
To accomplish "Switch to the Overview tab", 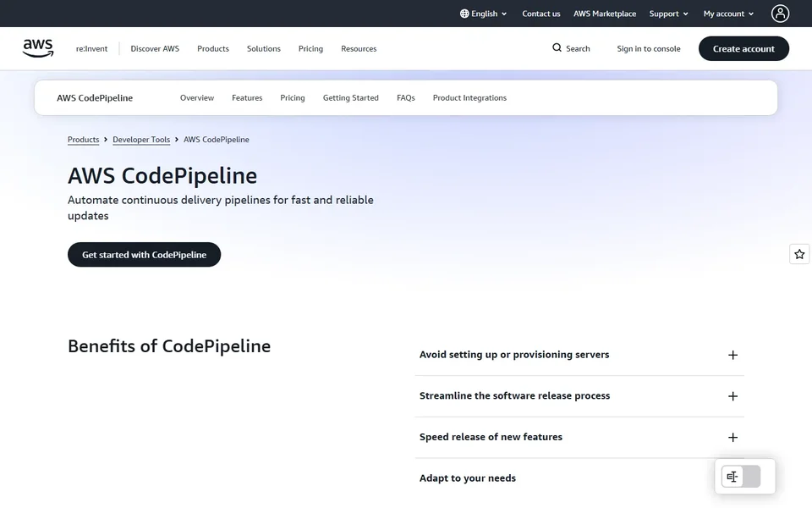I will (197, 97).
